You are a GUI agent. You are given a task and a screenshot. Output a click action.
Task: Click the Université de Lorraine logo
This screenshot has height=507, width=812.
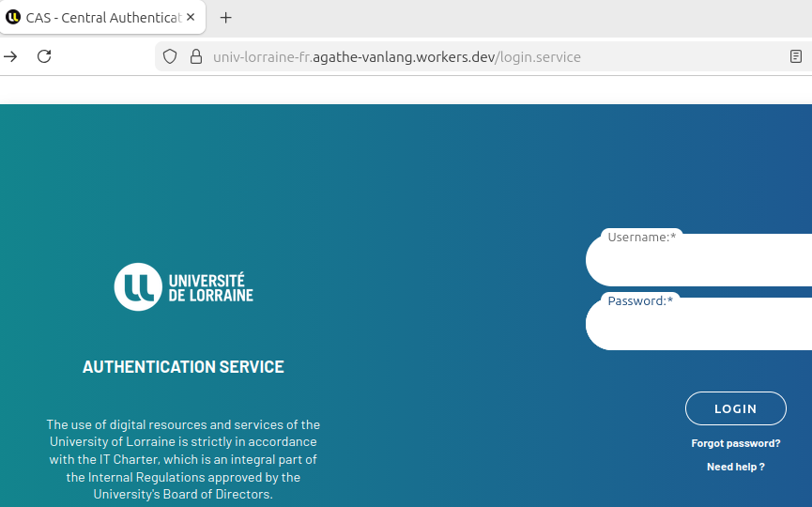[x=184, y=287]
